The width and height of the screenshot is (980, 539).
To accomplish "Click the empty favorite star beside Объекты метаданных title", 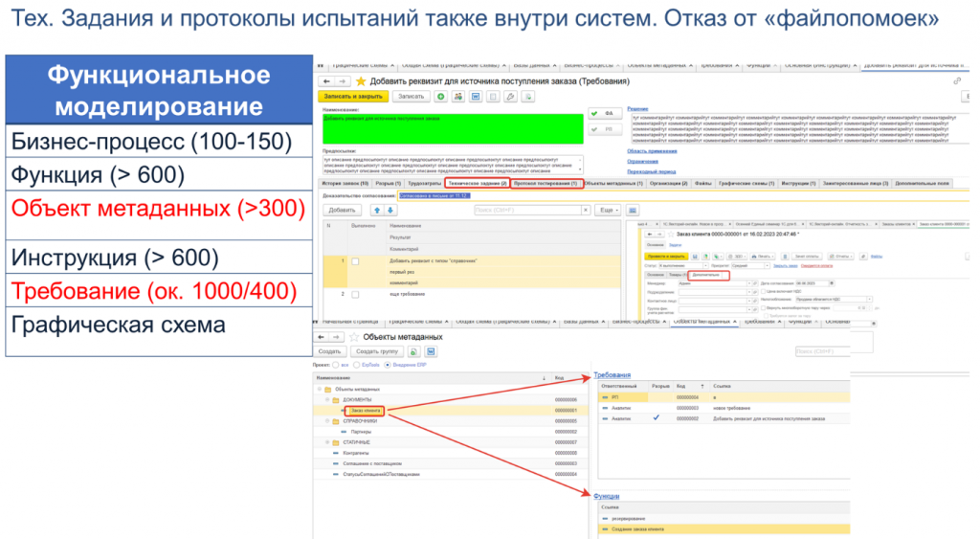I will (354, 337).
